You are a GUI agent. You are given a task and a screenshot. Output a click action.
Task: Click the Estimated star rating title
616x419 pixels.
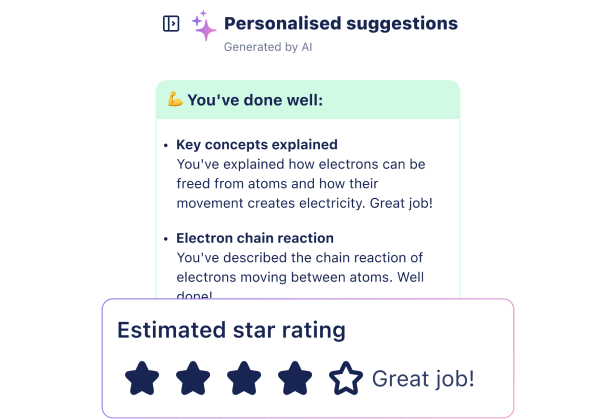[x=232, y=330]
